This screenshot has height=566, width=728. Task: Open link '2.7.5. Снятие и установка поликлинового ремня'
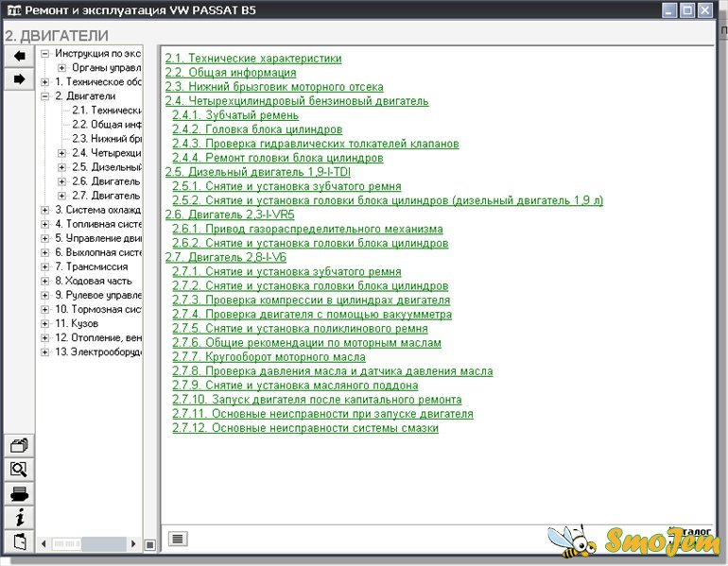(300, 329)
